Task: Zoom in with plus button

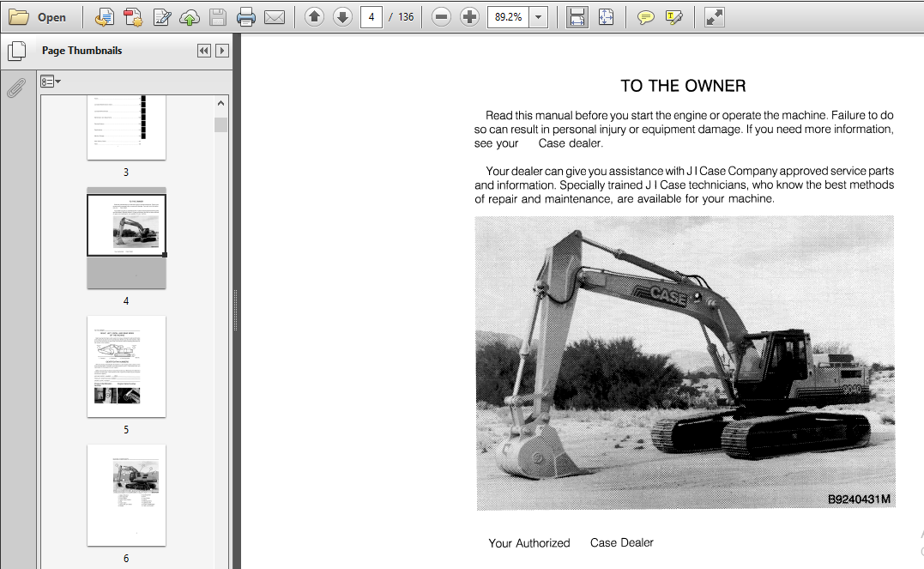Action: coord(469,17)
